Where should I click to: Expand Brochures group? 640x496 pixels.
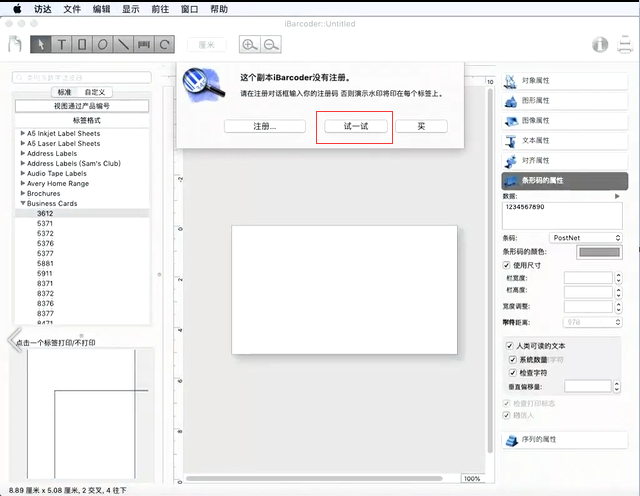[x=23, y=193]
